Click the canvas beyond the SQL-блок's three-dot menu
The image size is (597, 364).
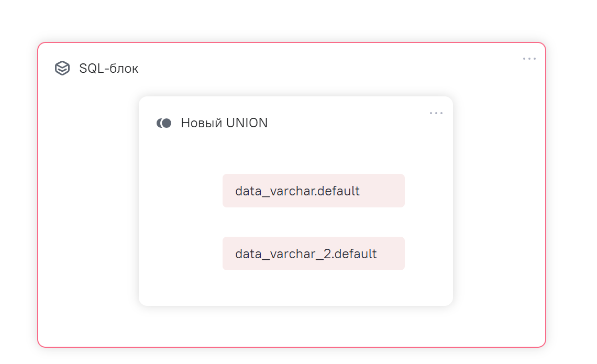[571, 59]
